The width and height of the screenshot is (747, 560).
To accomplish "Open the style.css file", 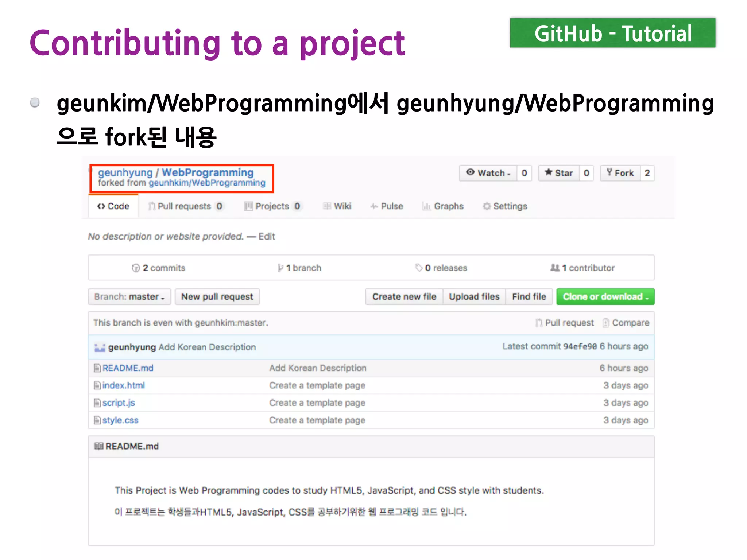I will tap(120, 420).
